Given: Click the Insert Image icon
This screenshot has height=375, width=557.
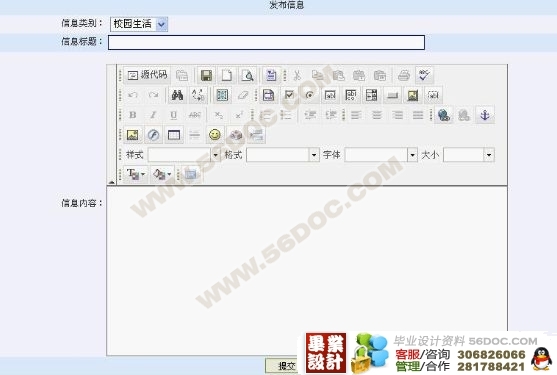Looking at the screenshot, I should tap(133, 135).
